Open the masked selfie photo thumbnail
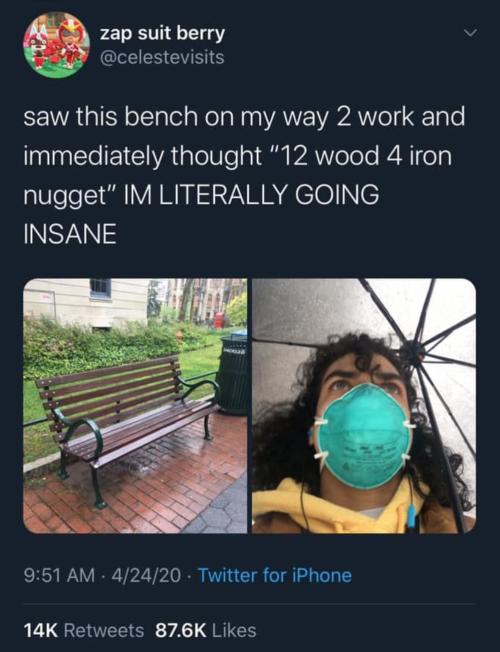500x652 pixels. pyautogui.click(x=364, y=406)
